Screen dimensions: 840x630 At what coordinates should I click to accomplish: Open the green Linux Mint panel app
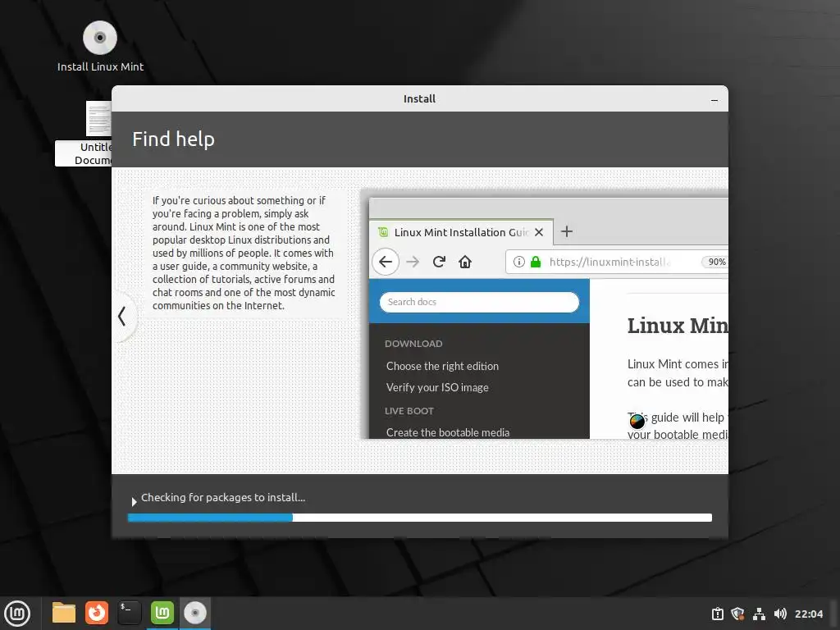point(162,613)
